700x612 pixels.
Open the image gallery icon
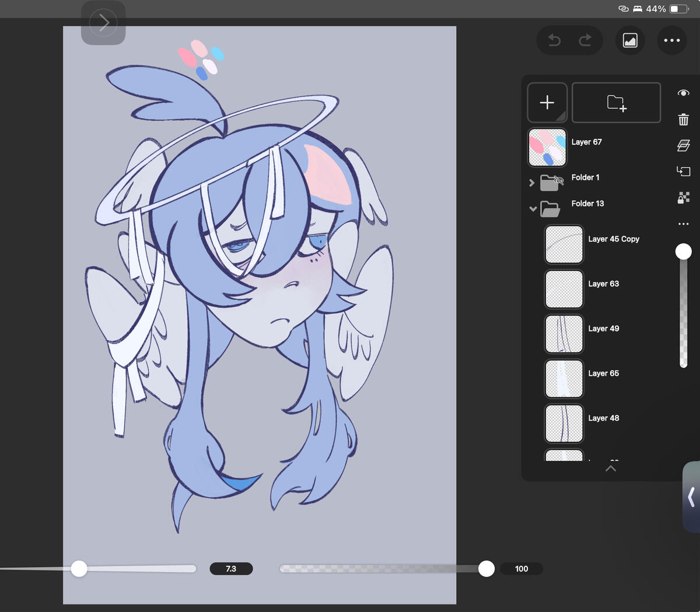tap(630, 40)
